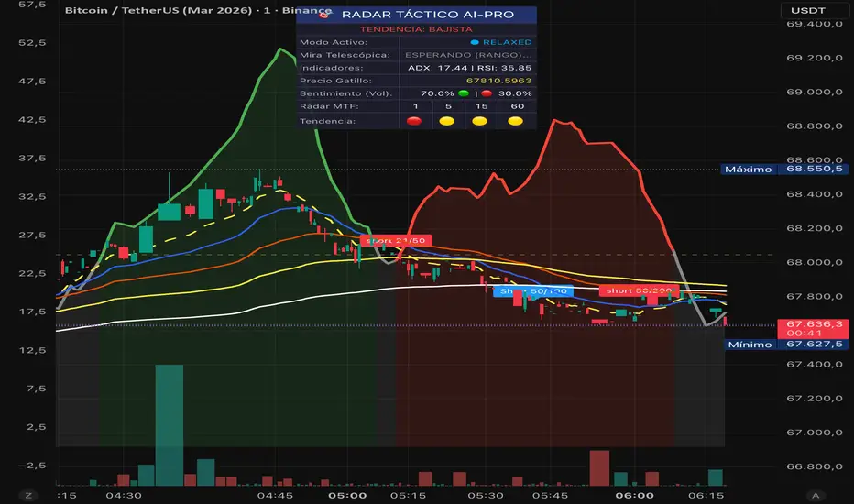Image resolution: width=854 pixels, height=504 pixels.
Task: Click the A auto-scale button
Action: coord(816,495)
